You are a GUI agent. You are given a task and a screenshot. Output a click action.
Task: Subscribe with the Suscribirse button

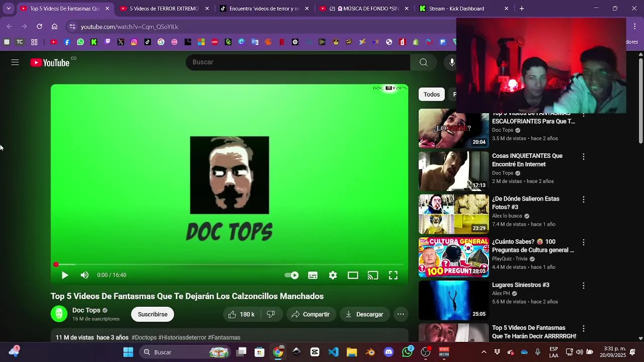pyautogui.click(x=152, y=314)
